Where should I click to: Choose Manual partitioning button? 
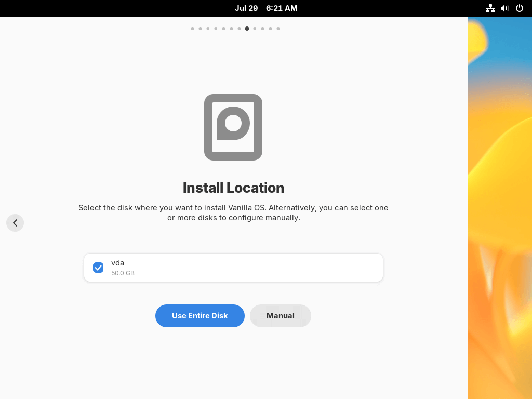280,316
